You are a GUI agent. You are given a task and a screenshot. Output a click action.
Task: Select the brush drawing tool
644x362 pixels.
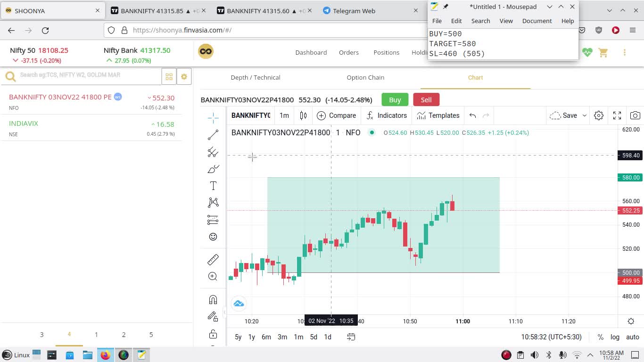click(x=213, y=169)
